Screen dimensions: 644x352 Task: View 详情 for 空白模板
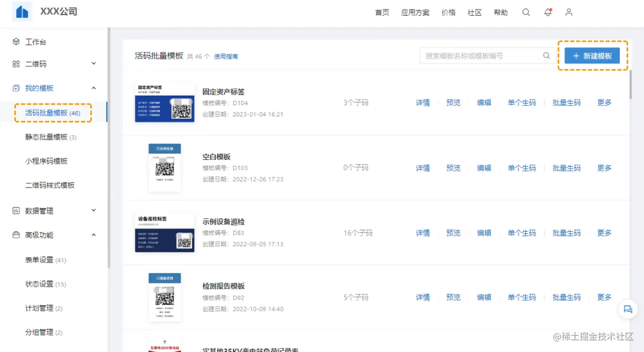tap(423, 168)
